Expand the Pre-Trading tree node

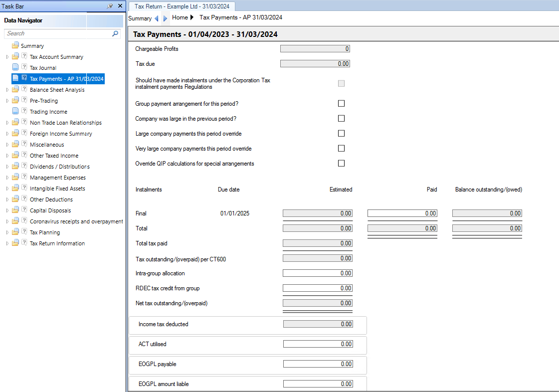pos(7,101)
